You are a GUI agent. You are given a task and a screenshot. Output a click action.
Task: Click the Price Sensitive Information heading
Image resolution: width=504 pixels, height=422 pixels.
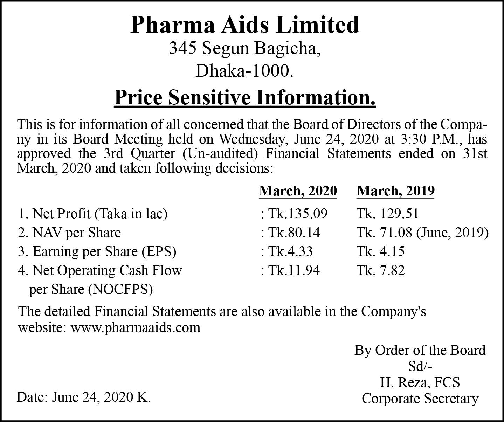[x=245, y=98]
